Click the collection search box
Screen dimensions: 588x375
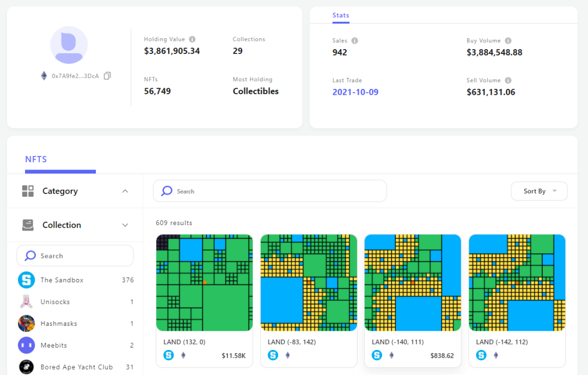point(75,256)
